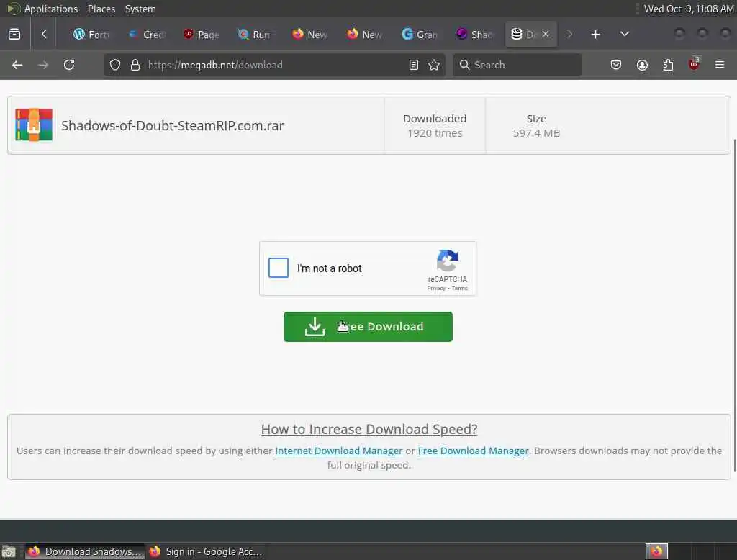Switch to the second New tab
Viewport: 737px width, 560px height.
click(x=365, y=35)
